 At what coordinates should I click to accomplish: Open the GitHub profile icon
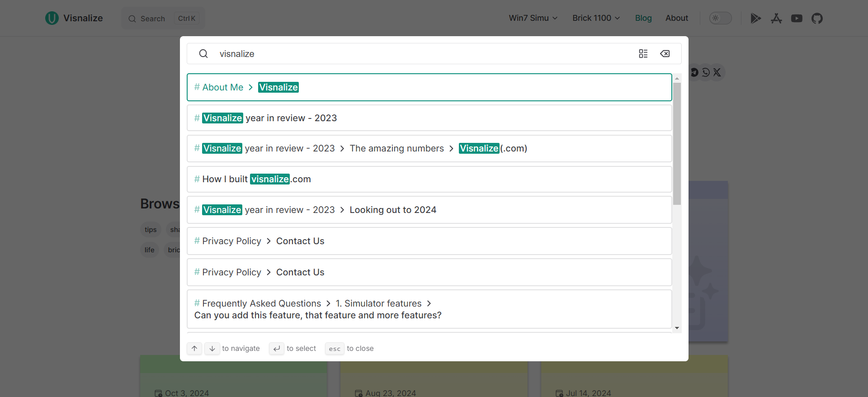(x=817, y=18)
